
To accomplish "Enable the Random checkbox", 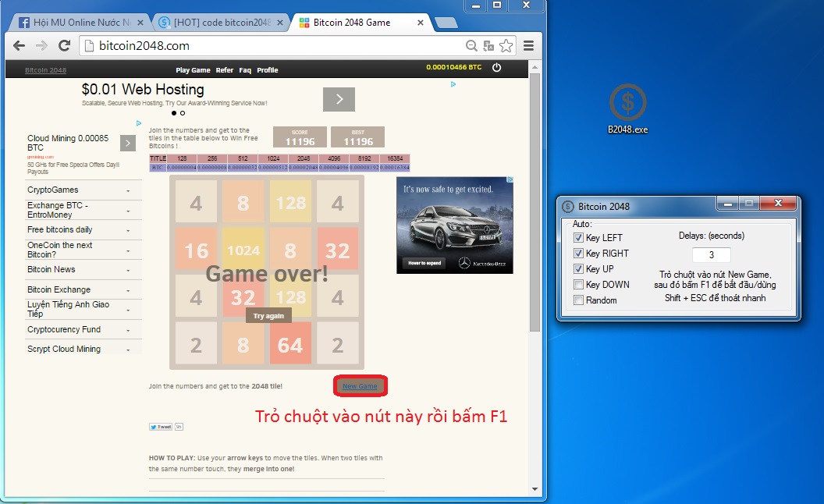I will [578, 300].
